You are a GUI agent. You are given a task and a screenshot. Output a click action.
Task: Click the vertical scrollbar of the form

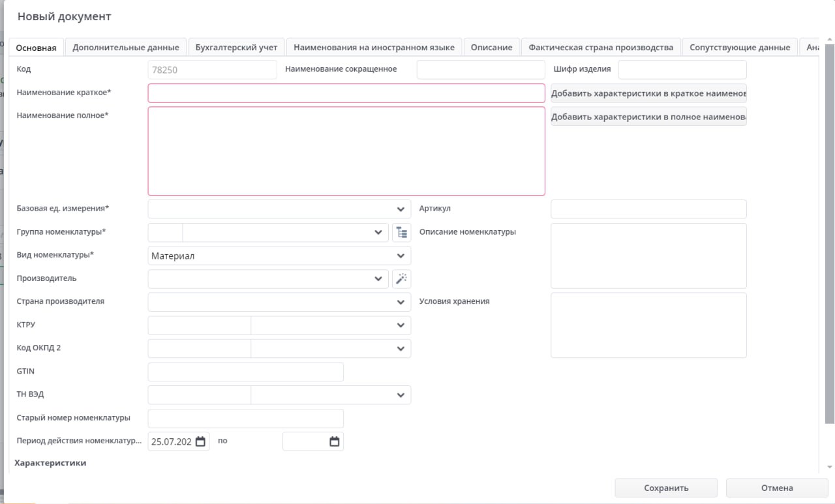(829, 235)
